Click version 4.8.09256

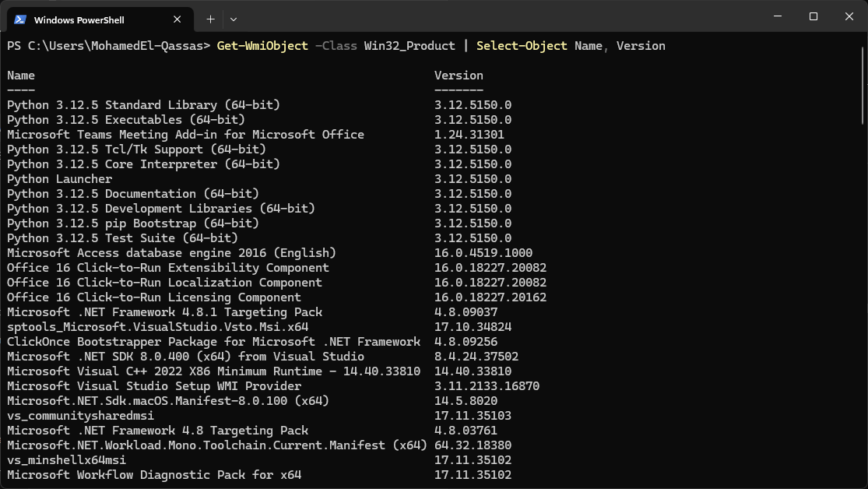coord(466,342)
